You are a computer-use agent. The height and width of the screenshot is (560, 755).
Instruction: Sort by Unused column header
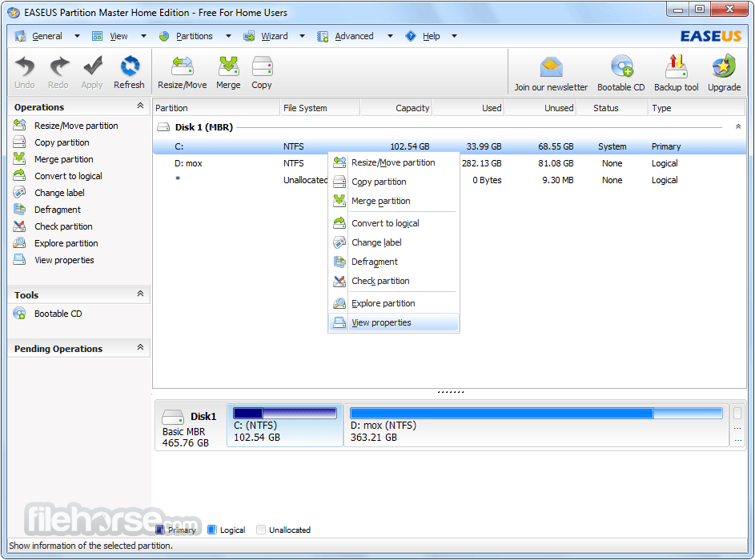point(540,108)
